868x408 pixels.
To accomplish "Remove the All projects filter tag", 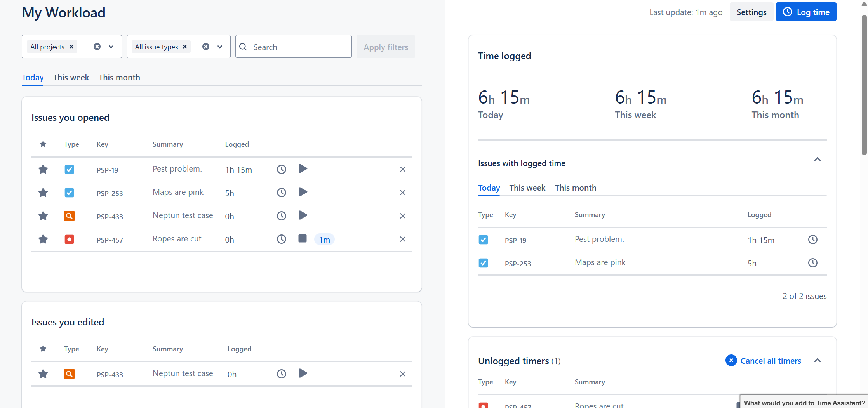I will (71, 47).
